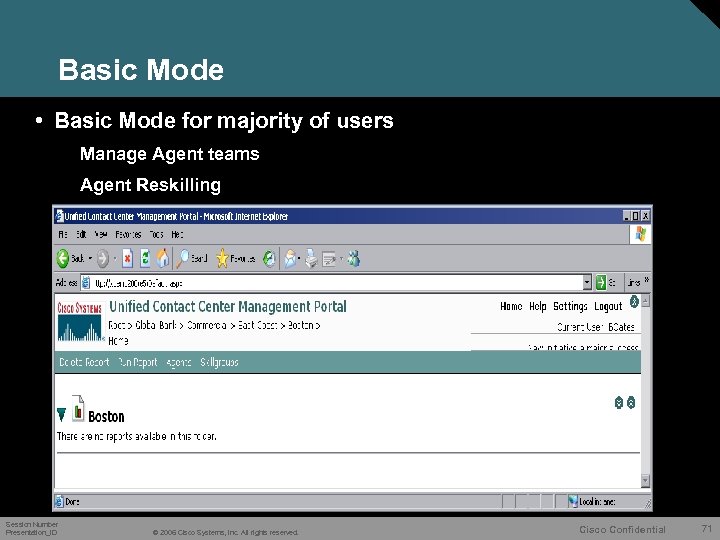Click the IE Back arrow icon
Image resolution: width=720 pixels, height=540 pixels.
[x=63, y=259]
